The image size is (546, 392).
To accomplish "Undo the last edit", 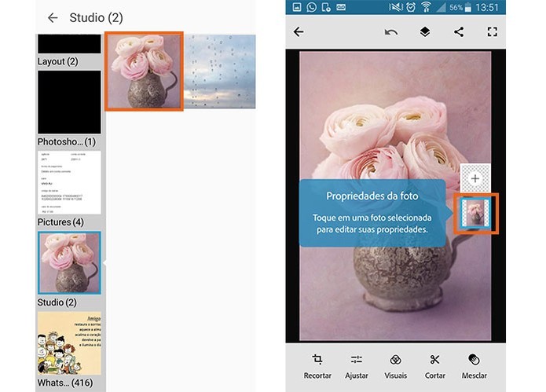I will tap(391, 32).
